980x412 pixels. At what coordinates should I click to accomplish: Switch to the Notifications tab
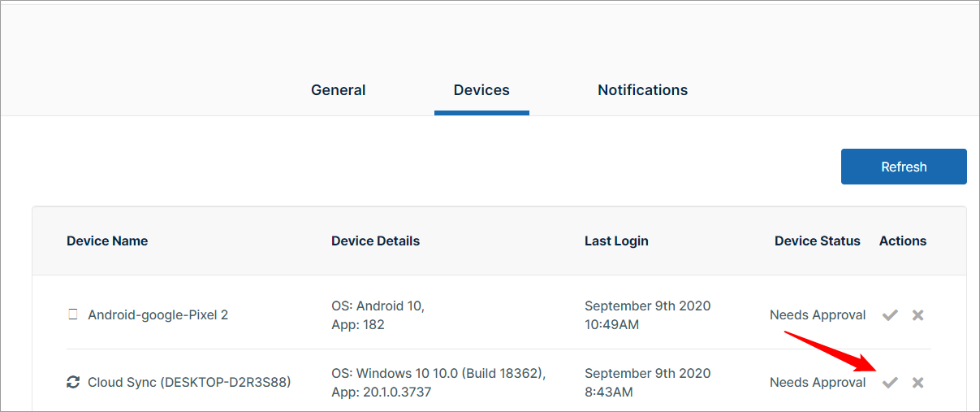click(642, 90)
